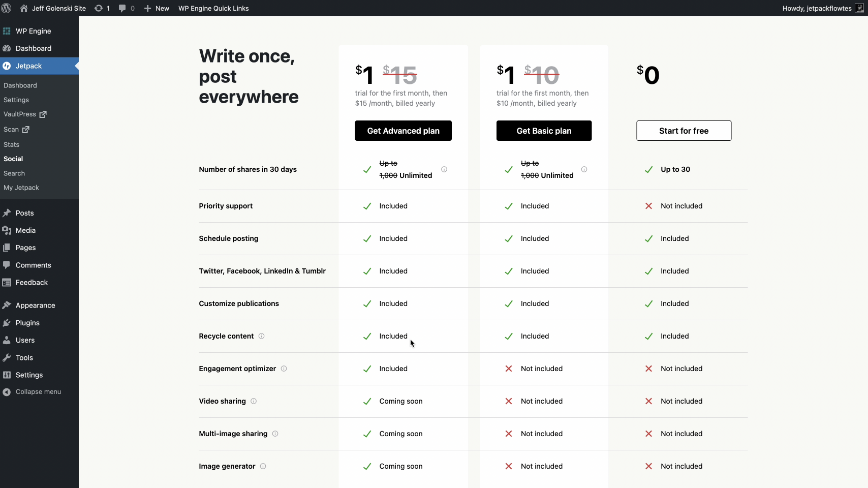
Task: Click the strikethrough $15 price
Action: 400,75
